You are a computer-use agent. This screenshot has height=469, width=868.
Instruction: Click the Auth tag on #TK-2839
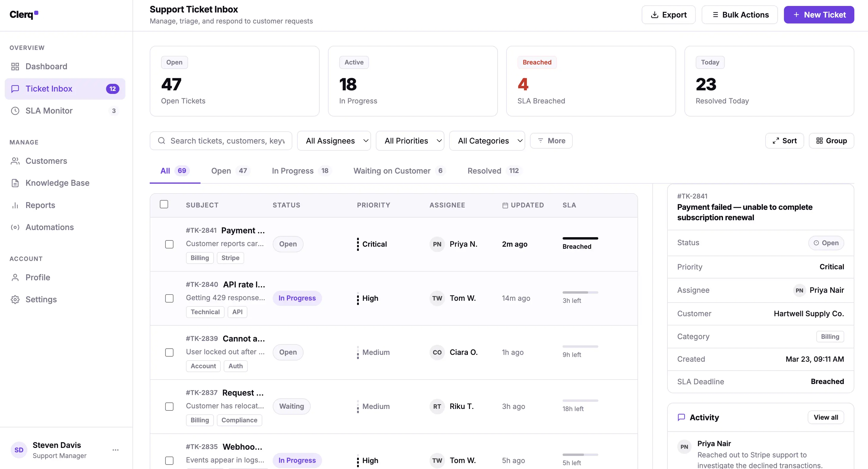(x=236, y=366)
